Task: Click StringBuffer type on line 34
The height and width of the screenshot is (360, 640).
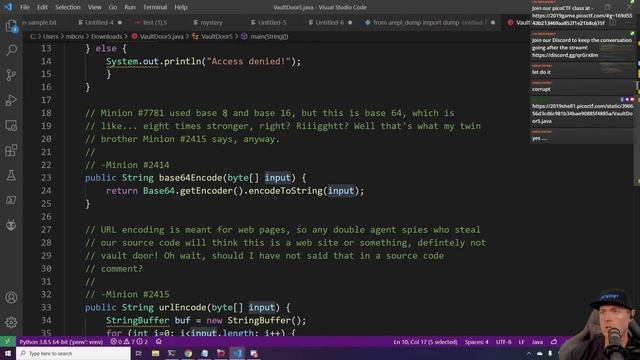Action: pos(138,320)
